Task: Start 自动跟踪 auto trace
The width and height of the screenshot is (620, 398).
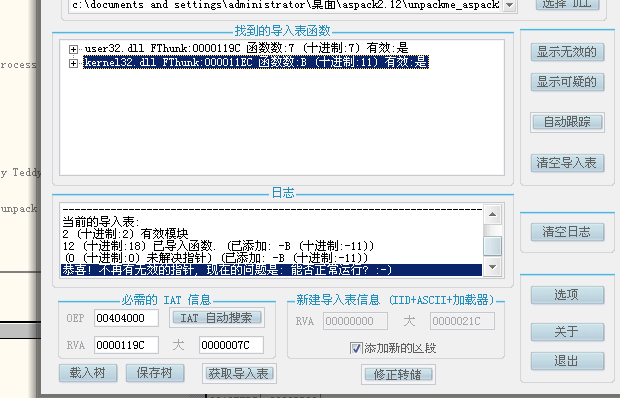Action: coord(567,122)
